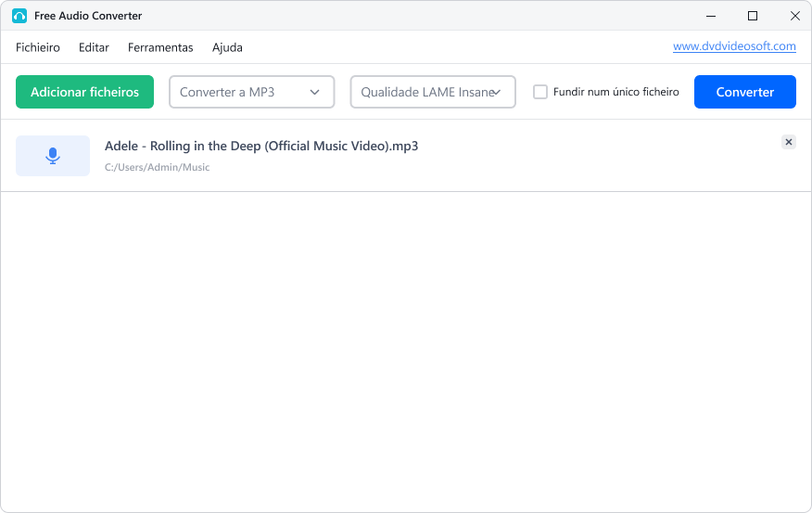Click the chevron arrow in Qualidade LAME Insane

click(x=497, y=92)
